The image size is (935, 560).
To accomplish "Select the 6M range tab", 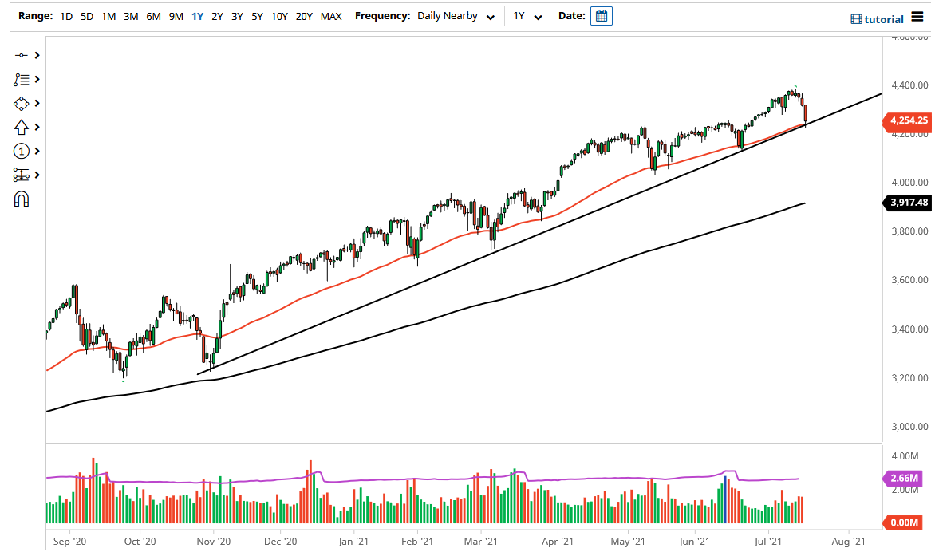I will (x=153, y=15).
